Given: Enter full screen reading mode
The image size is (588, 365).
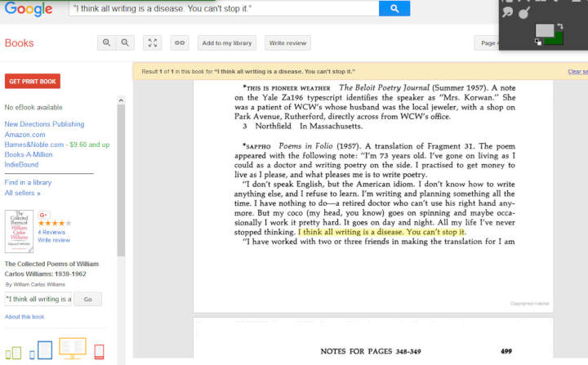Looking at the screenshot, I should 152,42.
